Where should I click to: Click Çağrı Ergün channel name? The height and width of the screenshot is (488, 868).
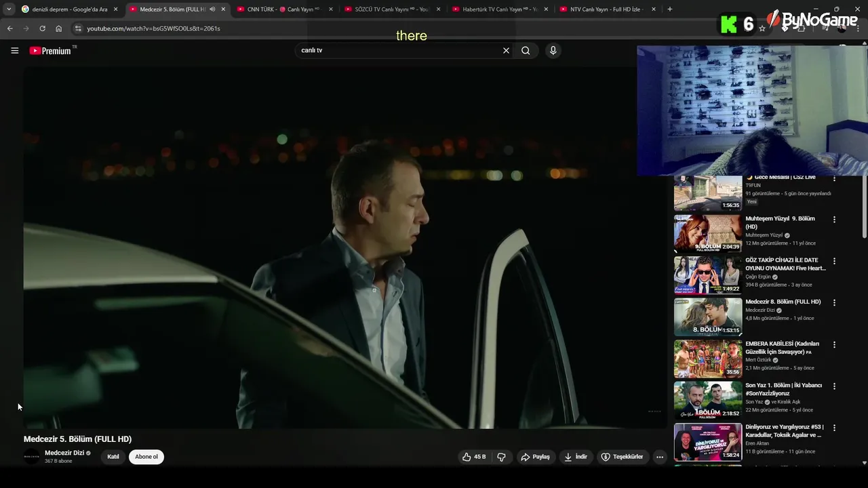tap(759, 277)
